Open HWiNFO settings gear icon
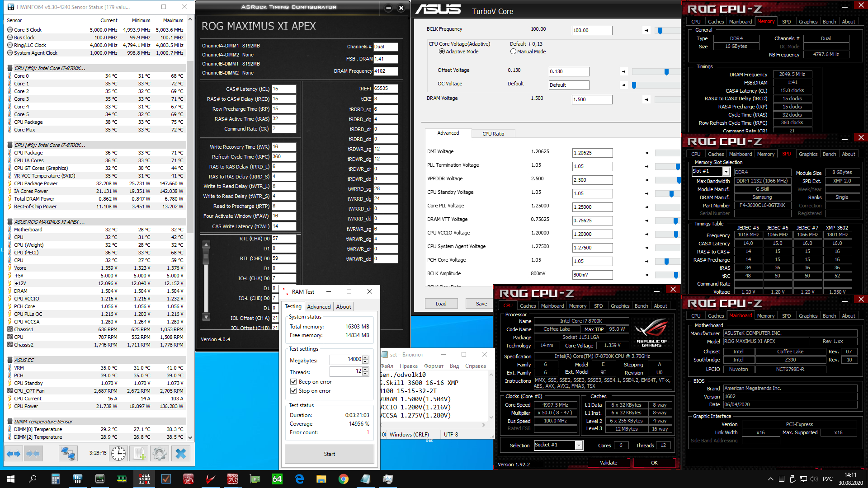This screenshot has height=488, width=868. coord(159,454)
